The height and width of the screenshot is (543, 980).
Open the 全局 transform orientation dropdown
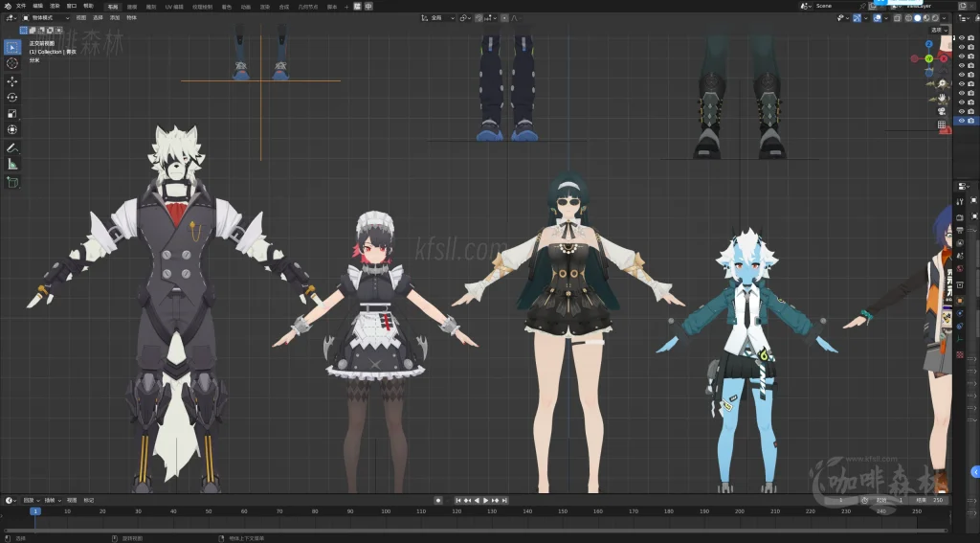[438, 18]
